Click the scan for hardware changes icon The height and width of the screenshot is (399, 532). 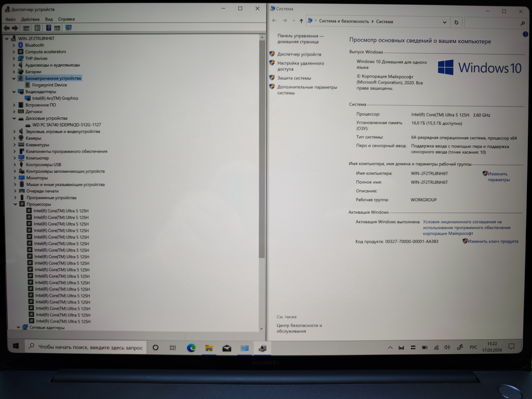pos(69,28)
